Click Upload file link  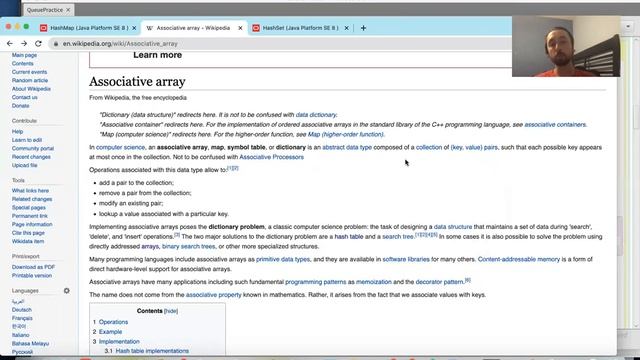point(24,165)
